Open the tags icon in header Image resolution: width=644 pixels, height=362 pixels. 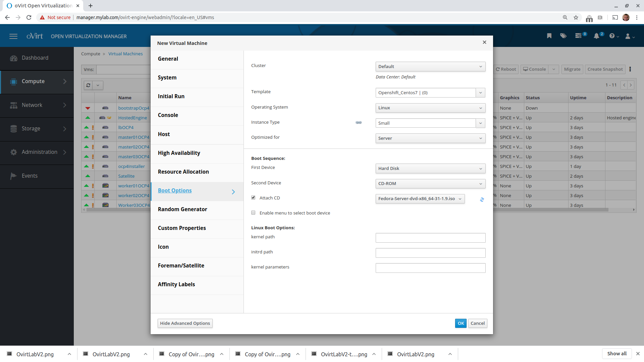(x=563, y=36)
